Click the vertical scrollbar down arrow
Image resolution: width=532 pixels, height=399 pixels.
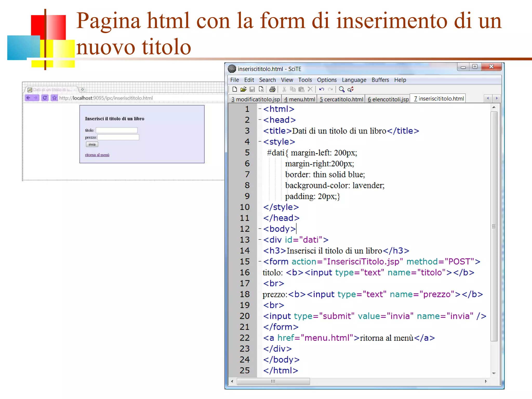point(494,374)
